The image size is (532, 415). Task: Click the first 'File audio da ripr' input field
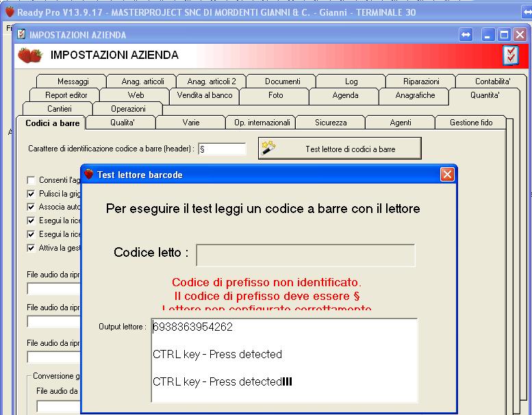click(x=53, y=289)
